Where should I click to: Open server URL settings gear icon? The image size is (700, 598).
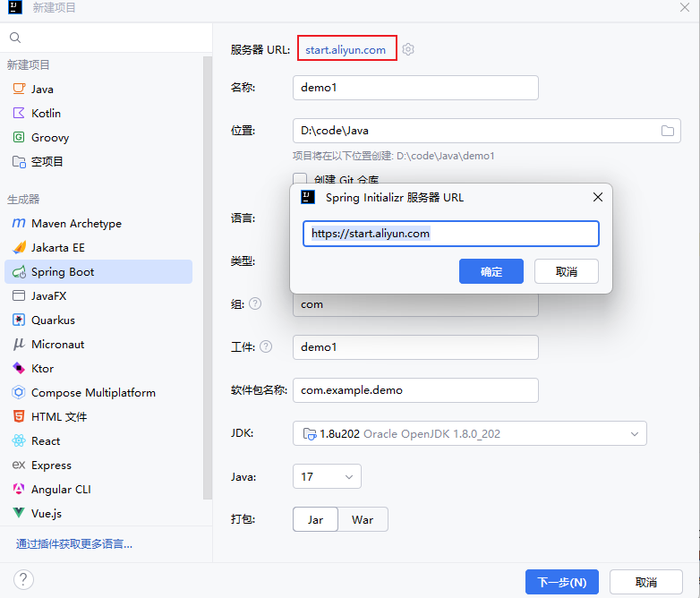click(x=408, y=49)
